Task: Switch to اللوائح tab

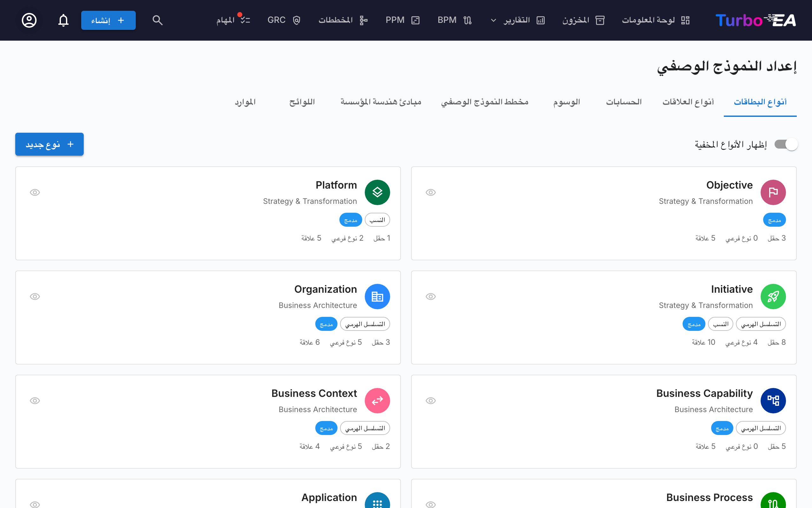Action: click(302, 102)
